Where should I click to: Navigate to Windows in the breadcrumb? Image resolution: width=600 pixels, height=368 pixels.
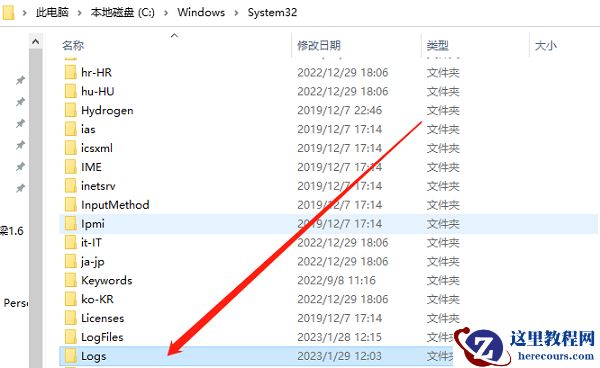201,12
